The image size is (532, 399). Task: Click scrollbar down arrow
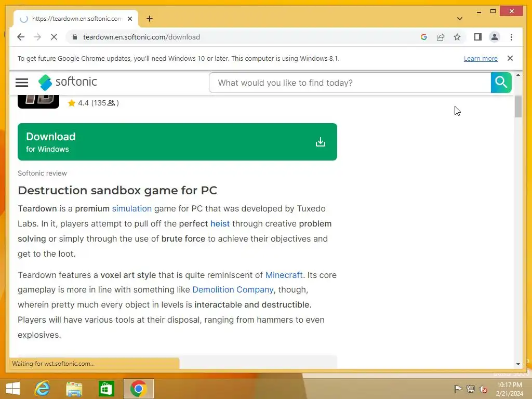click(518, 364)
